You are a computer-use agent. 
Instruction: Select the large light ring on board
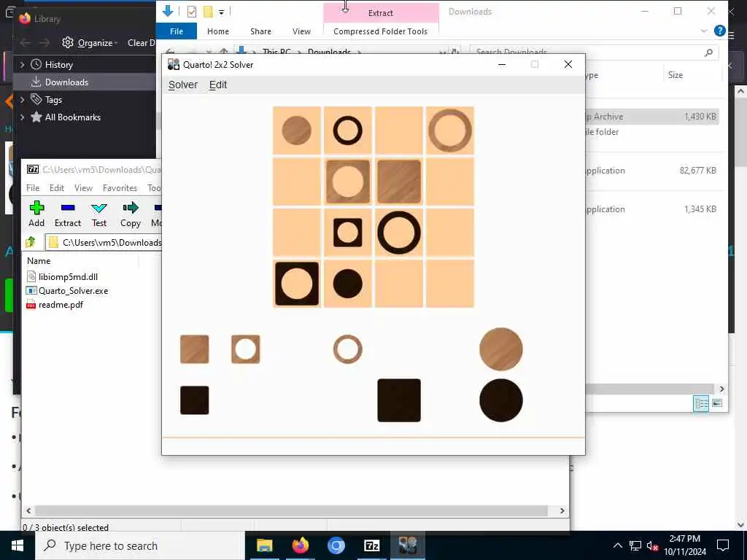pos(449,131)
